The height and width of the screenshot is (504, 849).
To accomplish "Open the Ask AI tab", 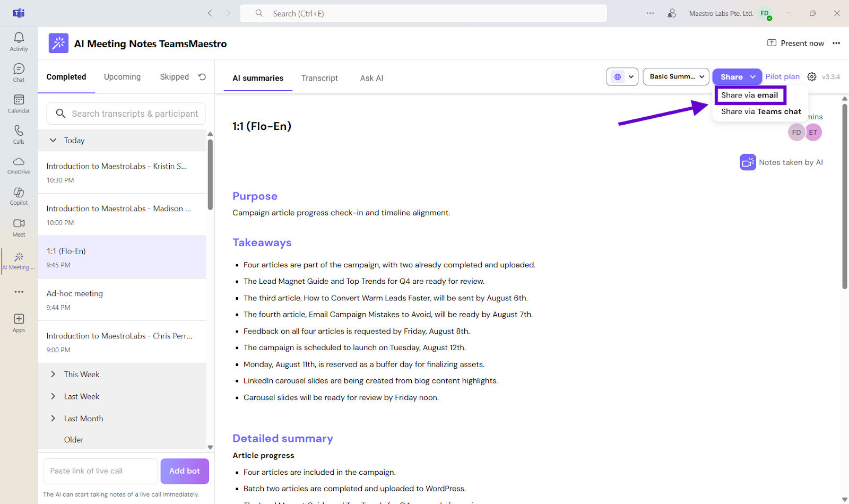I will (x=371, y=78).
